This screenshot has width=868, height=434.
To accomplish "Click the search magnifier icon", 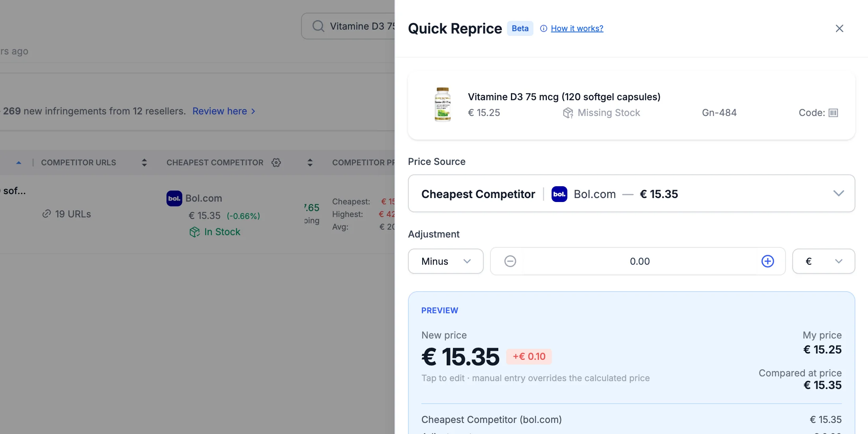I will [318, 26].
